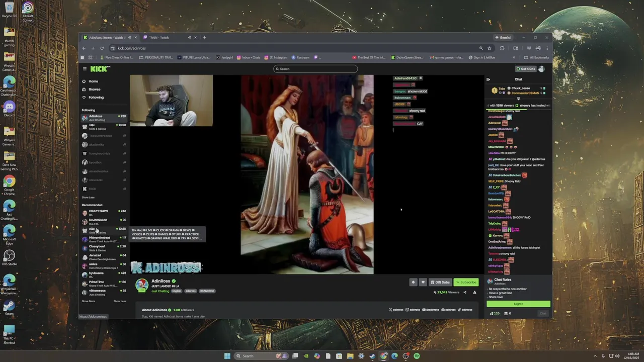Screen dimensions: 644x362
Task: Mute the Twitch tab audio icon
Action: [190, 37]
